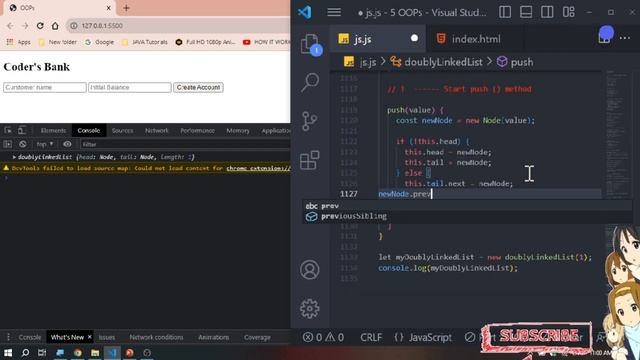
Task: Switch to the drawer Issues tab
Action: tap(107, 338)
